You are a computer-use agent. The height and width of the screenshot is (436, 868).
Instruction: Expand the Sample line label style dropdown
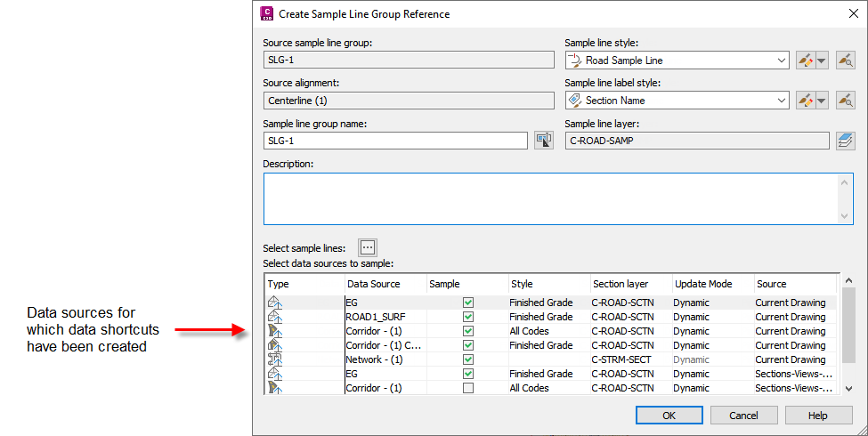(781, 101)
